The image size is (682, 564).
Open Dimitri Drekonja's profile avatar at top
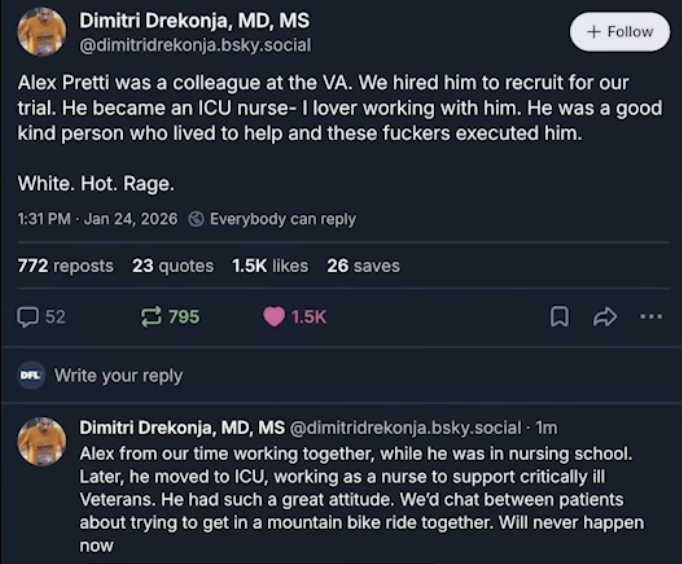click(42, 32)
